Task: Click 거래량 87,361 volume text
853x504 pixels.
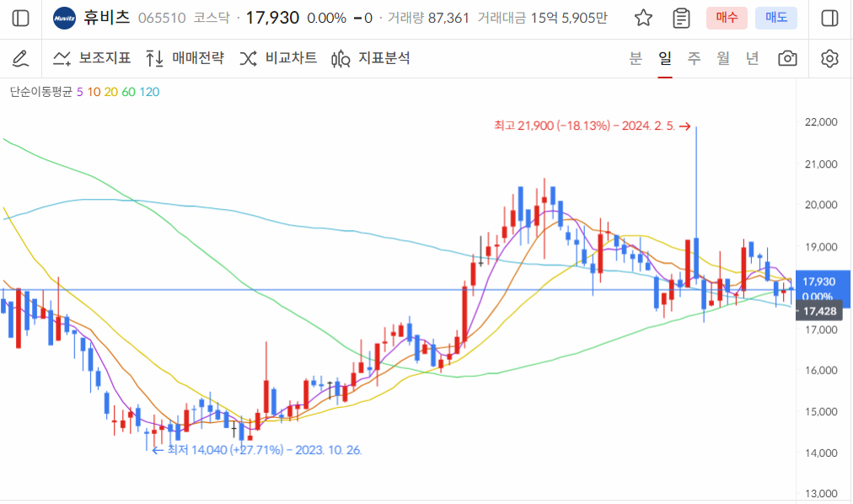Action: click(428, 18)
